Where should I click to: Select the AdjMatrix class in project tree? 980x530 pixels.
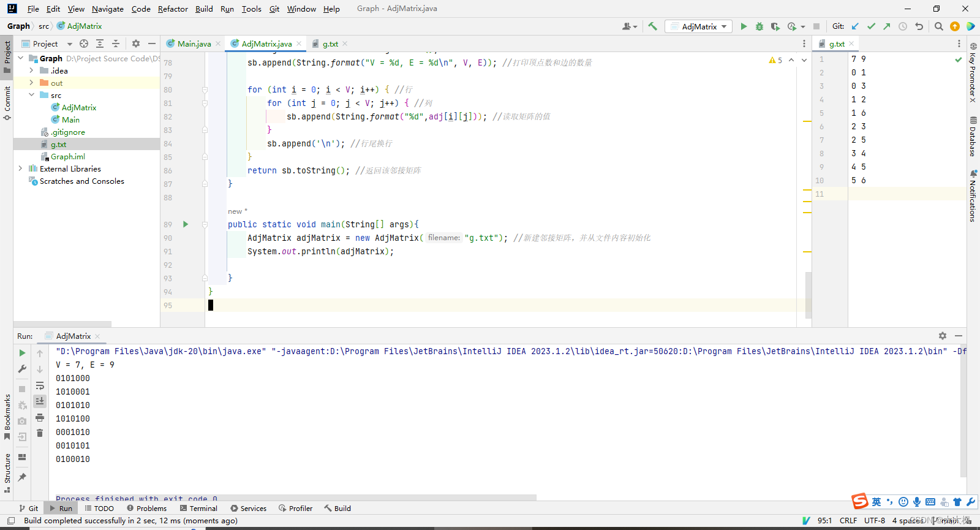79,107
